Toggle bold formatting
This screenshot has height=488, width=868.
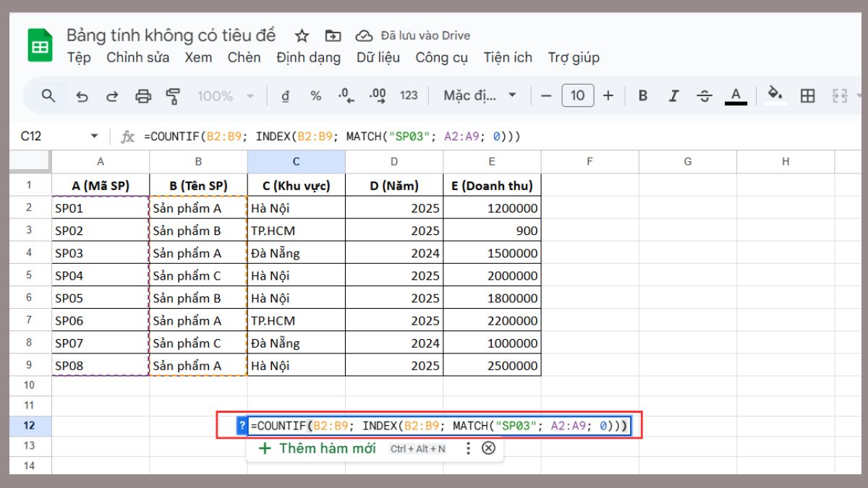pos(643,95)
